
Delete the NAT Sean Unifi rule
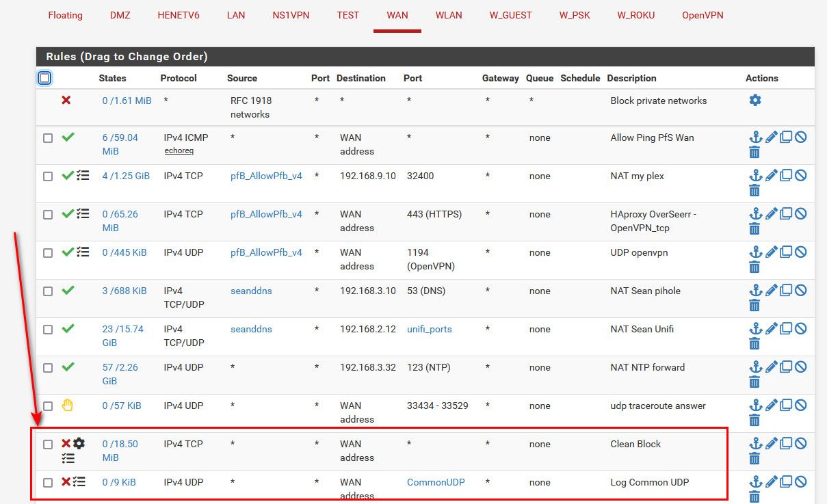(x=754, y=344)
